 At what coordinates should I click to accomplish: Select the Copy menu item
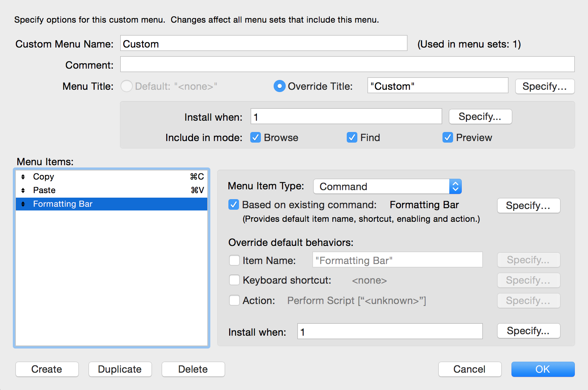(112, 177)
